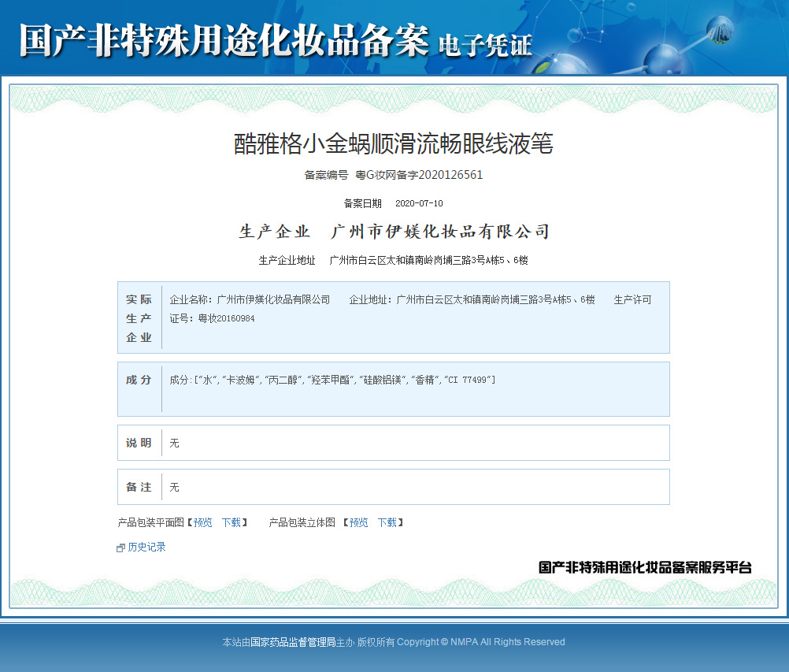Click the 实际生产企业 row label
This screenshot has width=789, height=672.
tap(139, 318)
